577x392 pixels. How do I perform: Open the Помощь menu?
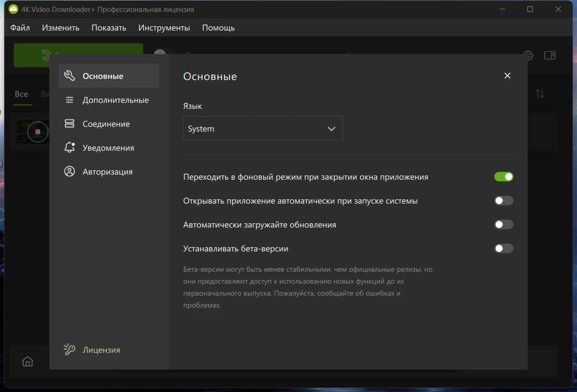point(218,28)
